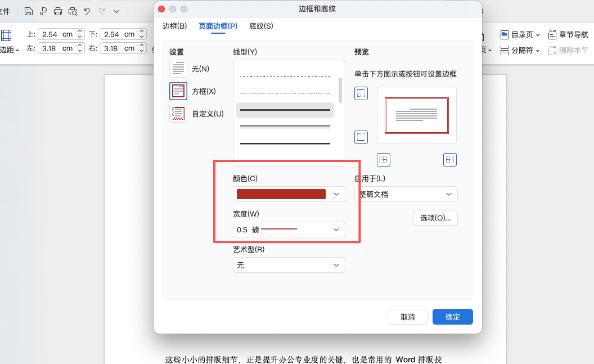Viewport: 594px width, 364px height.
Task: Click the 选项(O) options button
Action: [435, 218]
